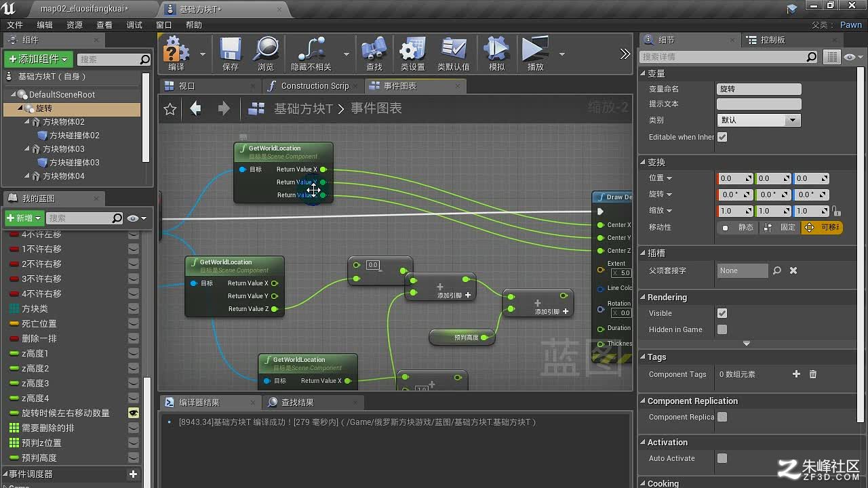Image resolution: width=868 pixels, height=488 pixels.
Task: Navigate forward with right arrow in graph
Action: coord(224,108)
